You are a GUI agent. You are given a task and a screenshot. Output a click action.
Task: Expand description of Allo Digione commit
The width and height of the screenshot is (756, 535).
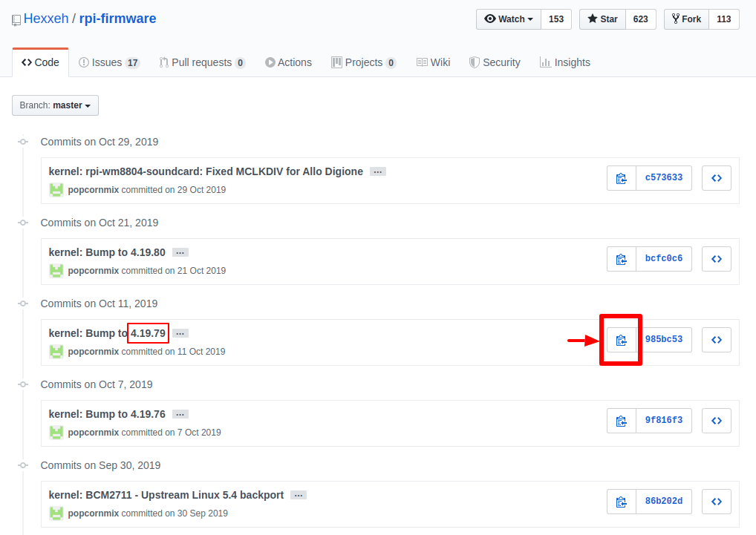[378, 171]
